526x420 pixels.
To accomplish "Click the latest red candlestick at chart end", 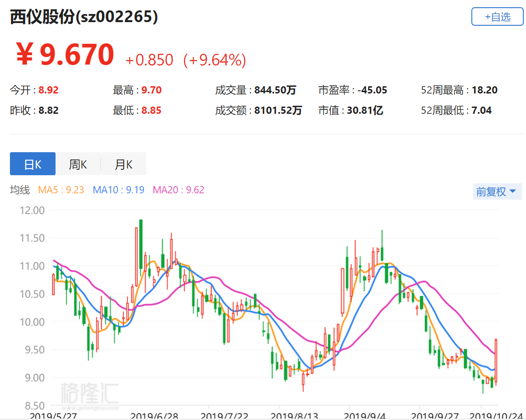I will pyautogui.click(x=496, y=361).
